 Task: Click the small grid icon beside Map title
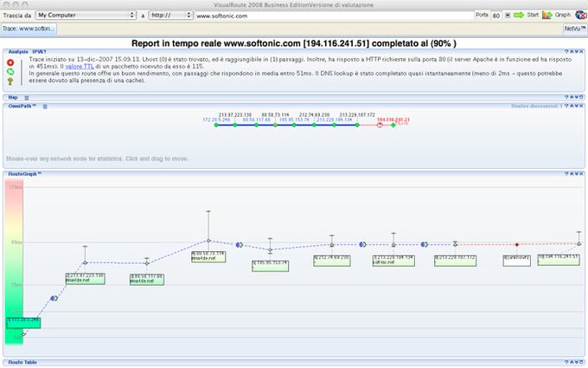click(27, 98)
